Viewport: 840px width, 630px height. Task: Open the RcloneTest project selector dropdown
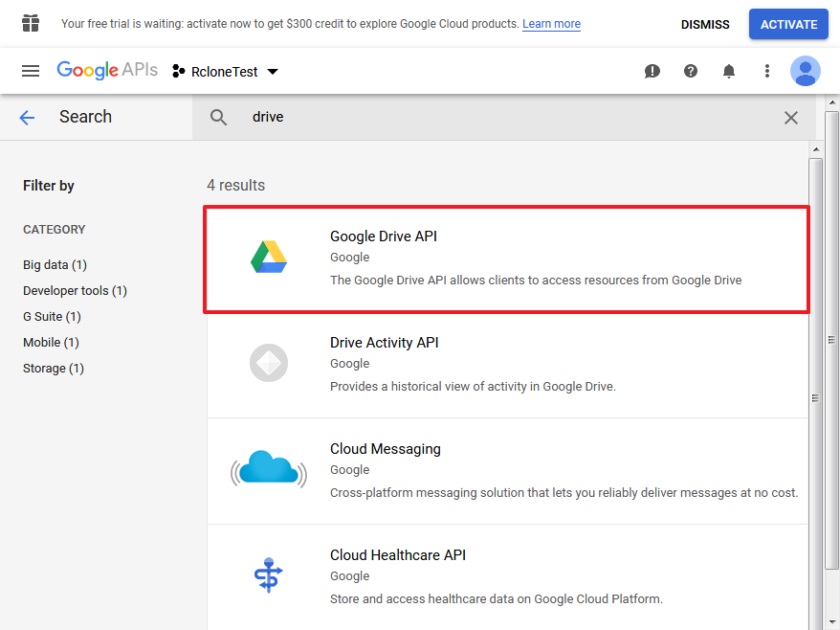coord(225,71)
